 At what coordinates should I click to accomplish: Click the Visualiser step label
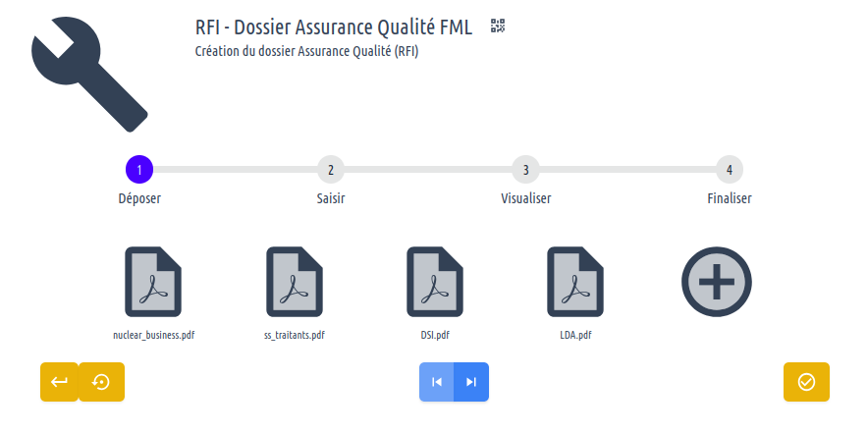tap(526, 198)
